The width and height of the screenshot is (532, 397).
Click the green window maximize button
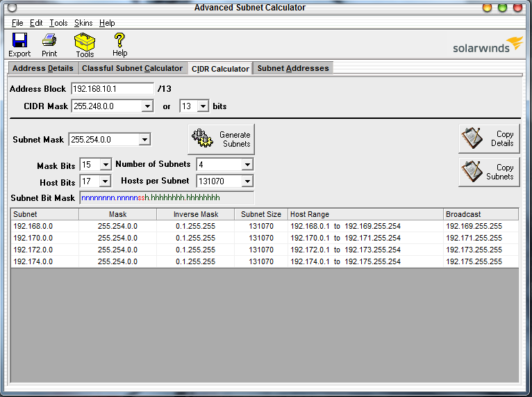pyautogui.click(x=502, y=7)
